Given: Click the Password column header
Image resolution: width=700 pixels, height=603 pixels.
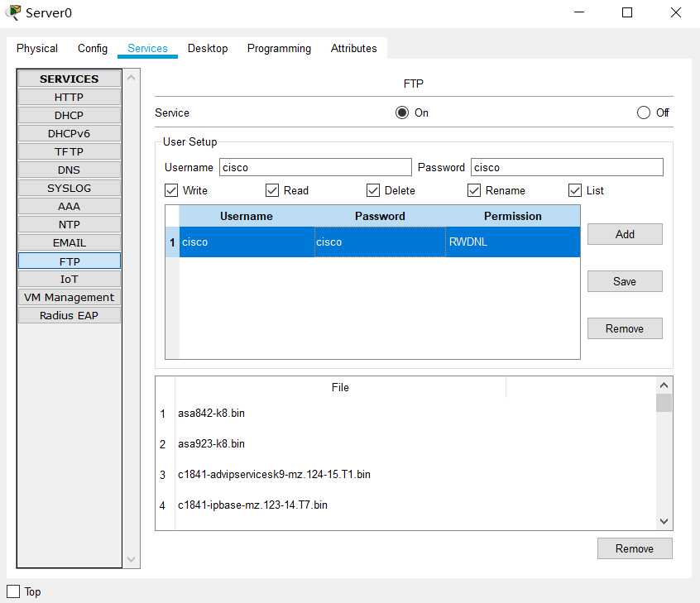Looking at the screenshot, I should (380, 216).
